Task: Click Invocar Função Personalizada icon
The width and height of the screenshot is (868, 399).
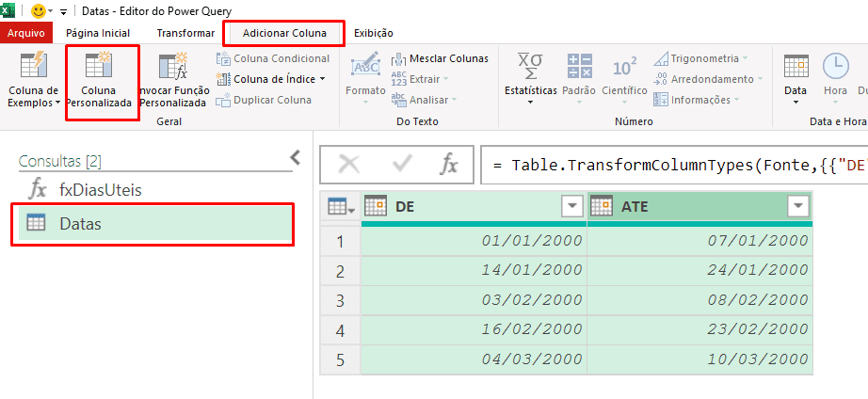Action: click(x=173, y=66)
